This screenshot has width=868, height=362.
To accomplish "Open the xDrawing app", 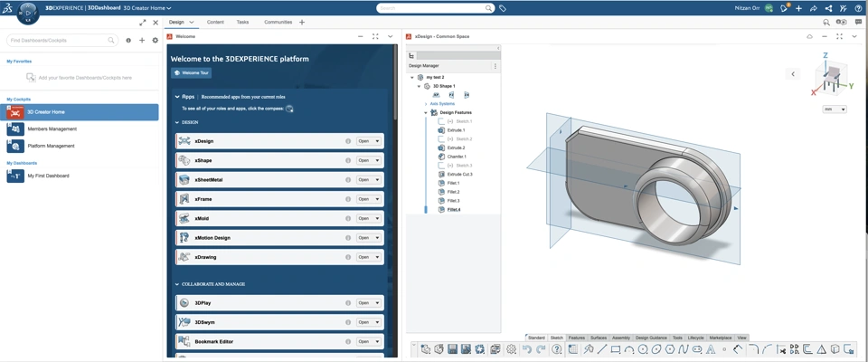I will click(x=363, y=257).
